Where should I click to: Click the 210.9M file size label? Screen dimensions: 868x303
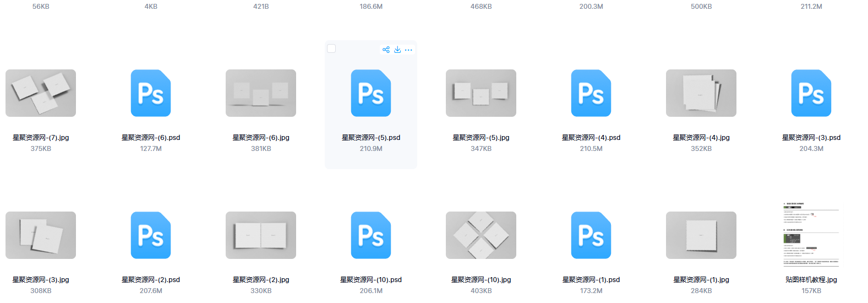click(371, 149)
